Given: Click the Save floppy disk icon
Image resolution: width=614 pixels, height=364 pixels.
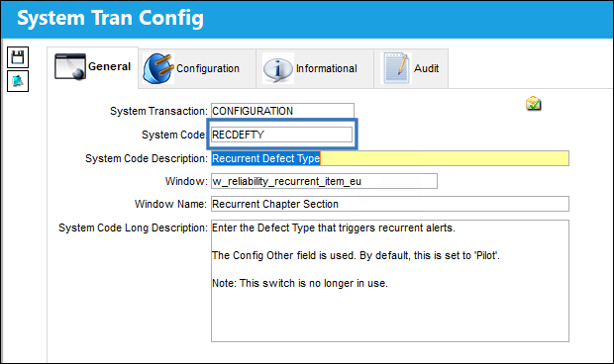Looking at the screenshot, I should (x=18, y=57).
